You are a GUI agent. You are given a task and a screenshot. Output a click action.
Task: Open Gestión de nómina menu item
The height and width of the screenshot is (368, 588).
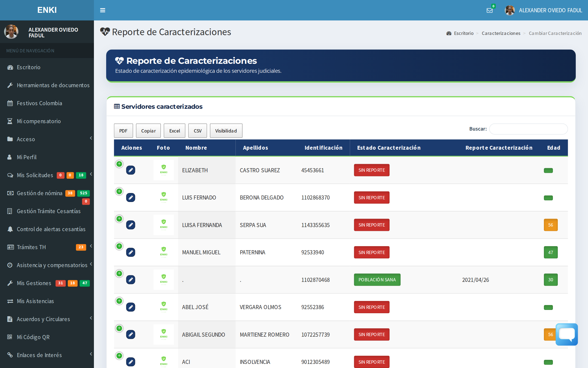tap(47, 193)
